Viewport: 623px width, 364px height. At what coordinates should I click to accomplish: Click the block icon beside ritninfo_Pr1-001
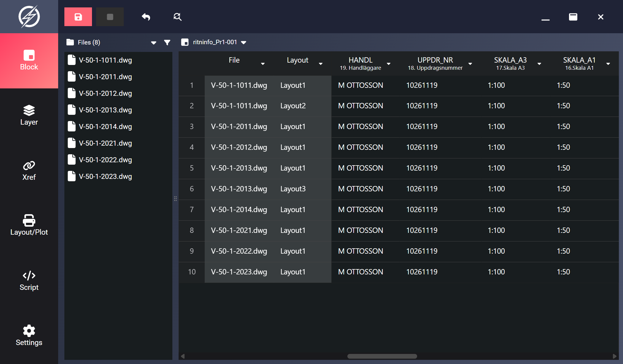click(x=185, y=42)
